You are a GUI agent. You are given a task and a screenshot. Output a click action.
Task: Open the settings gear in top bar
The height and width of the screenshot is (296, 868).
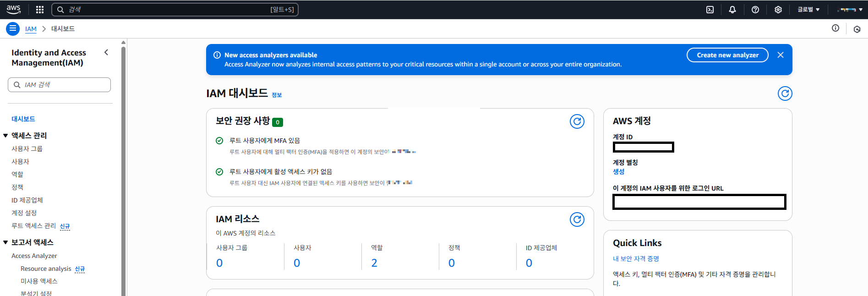pos(778,10)
